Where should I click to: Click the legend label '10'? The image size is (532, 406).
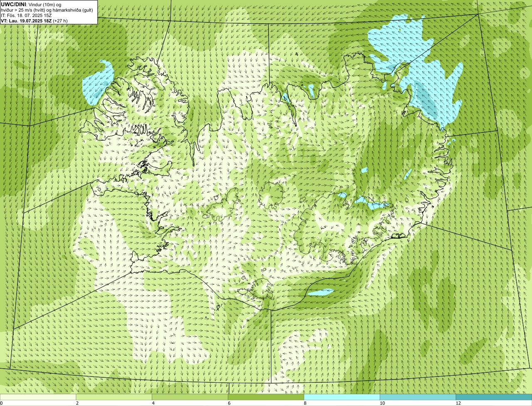pos(382,403)
